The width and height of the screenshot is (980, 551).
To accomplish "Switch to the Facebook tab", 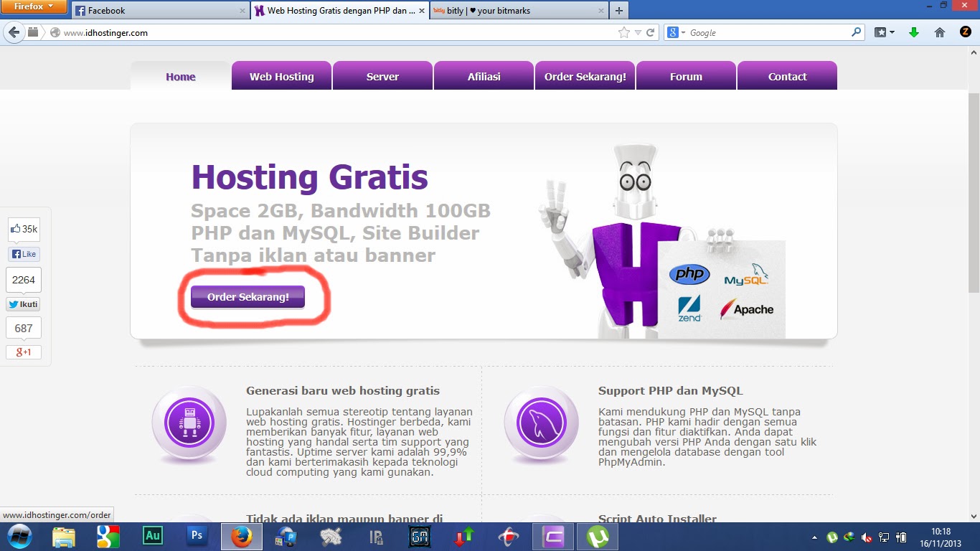I will 160,11.
